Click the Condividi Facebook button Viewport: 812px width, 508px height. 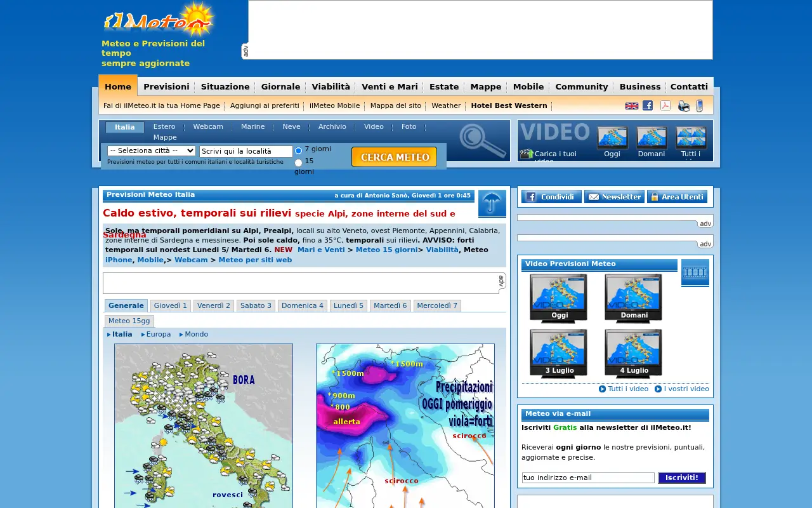click(551, 197)
